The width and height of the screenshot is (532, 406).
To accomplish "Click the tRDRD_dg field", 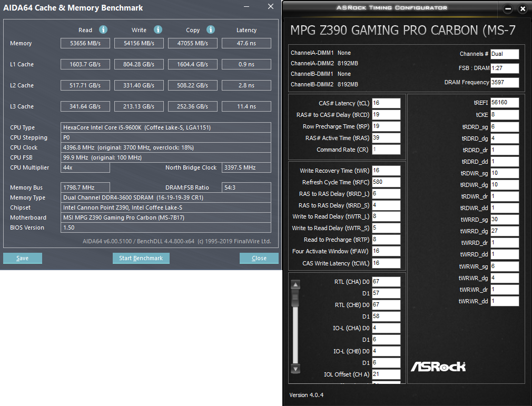I will (505, 138).
